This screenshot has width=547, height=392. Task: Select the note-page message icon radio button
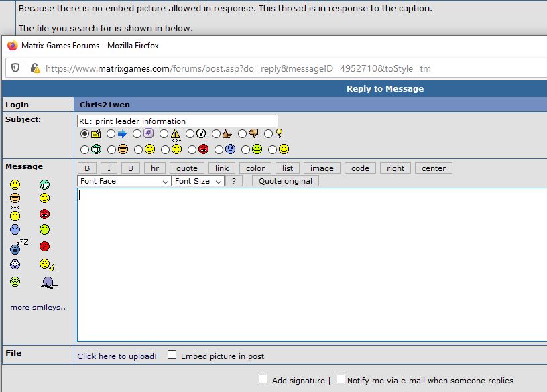pyautogui.click(x=84, y=133)
